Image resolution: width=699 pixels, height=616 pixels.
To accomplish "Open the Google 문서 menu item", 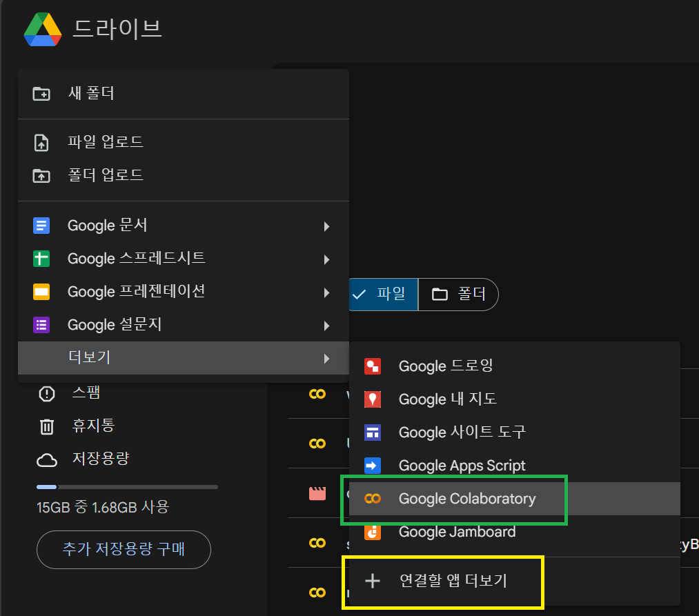I will (184, 226).
